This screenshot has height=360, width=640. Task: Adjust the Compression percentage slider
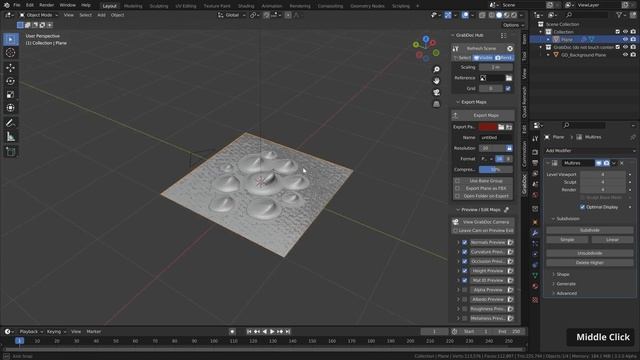click(x=496, y=169)
